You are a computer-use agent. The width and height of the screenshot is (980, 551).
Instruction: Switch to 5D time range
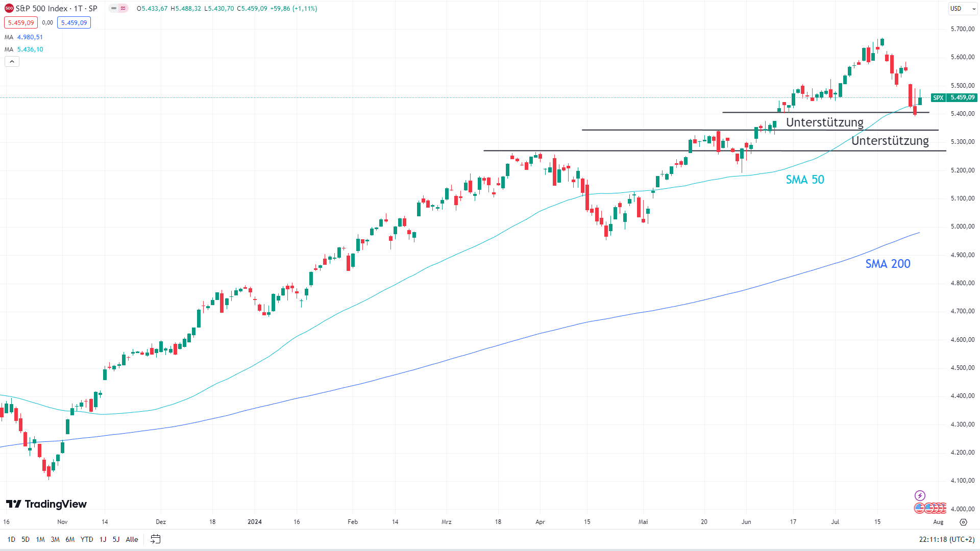(26, 539)
